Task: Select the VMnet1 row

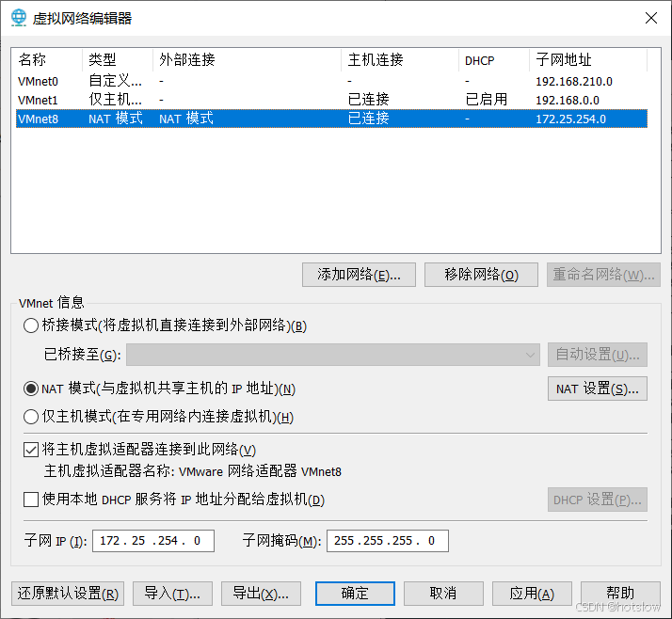Action: 331,100
